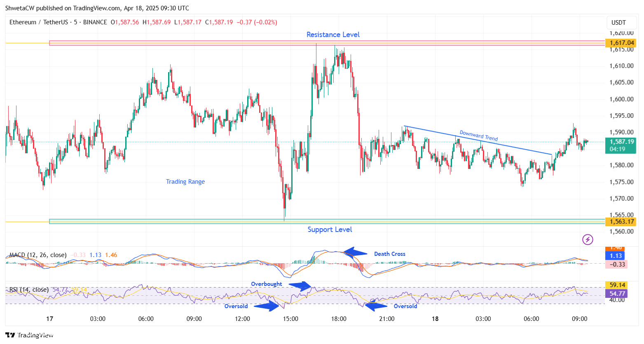
Task: Select the green support zone rectangle
Action: tap(327, 222)
